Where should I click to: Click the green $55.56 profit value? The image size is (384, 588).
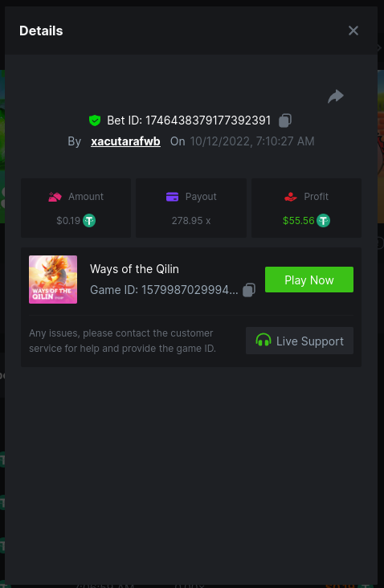pyautogui.click(x=299, y=220)
